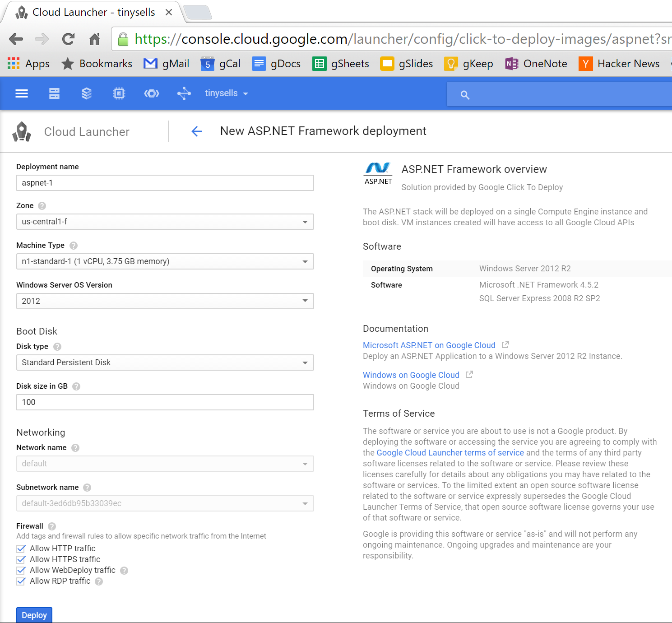
Task: Click the green padlock security icon
Action: [123, 40]
